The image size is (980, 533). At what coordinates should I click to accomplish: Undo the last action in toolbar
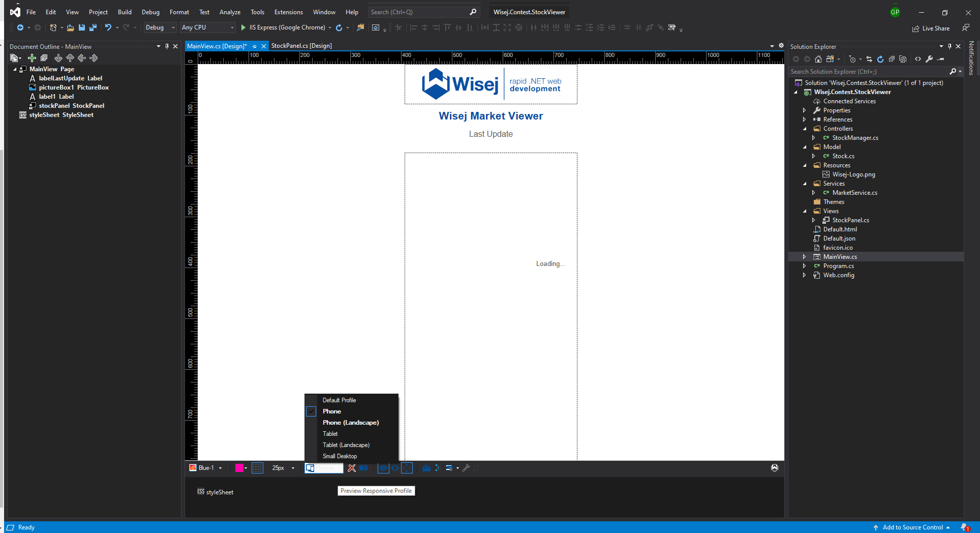pos(108,27)
